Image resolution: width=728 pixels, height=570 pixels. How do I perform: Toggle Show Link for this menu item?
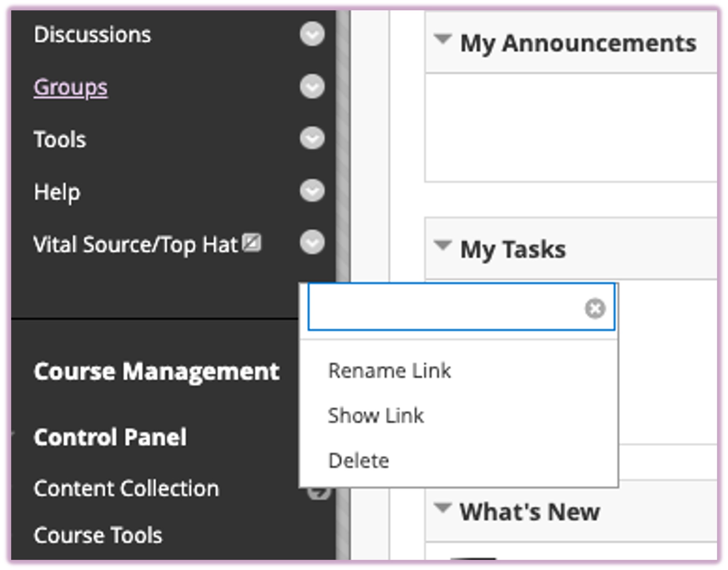(x=376, y=415)
